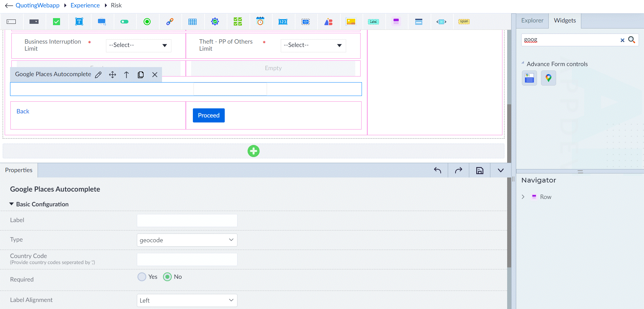
Task: Select Yes for Required
Action: [142, 277]
